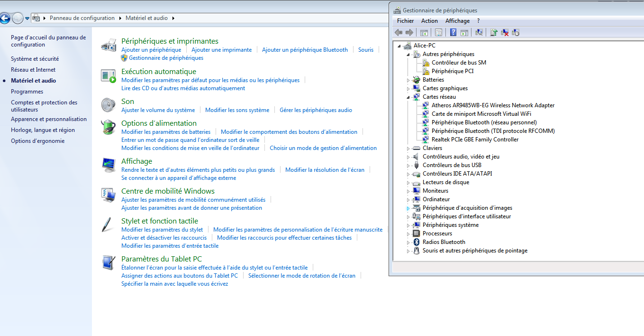This screenshot has width=644, height=336.
Task: Click Panneau de configuration breadcrumb
Action: coord(82,18)
